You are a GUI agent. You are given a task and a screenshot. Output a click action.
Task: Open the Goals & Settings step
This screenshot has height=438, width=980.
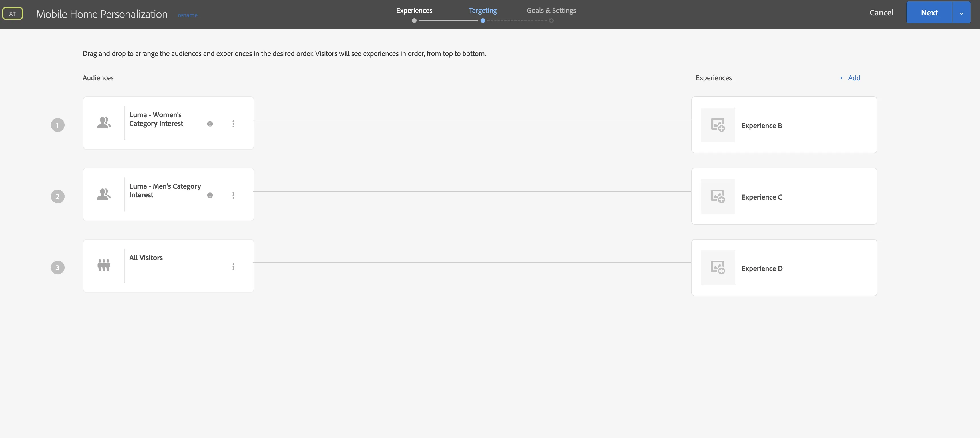point(551,10)
